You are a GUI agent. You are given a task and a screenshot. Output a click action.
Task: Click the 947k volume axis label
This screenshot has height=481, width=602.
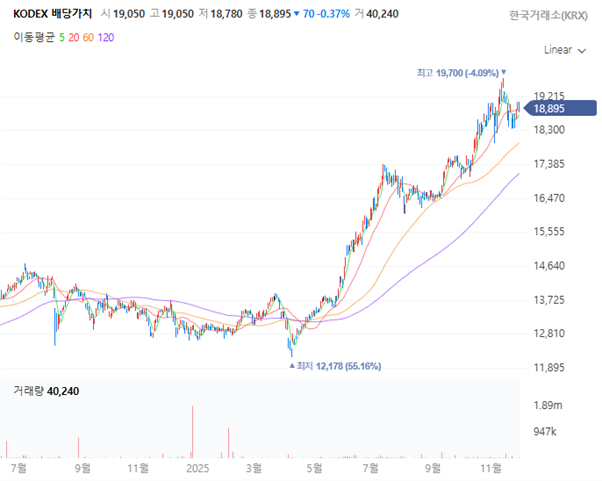545,432
